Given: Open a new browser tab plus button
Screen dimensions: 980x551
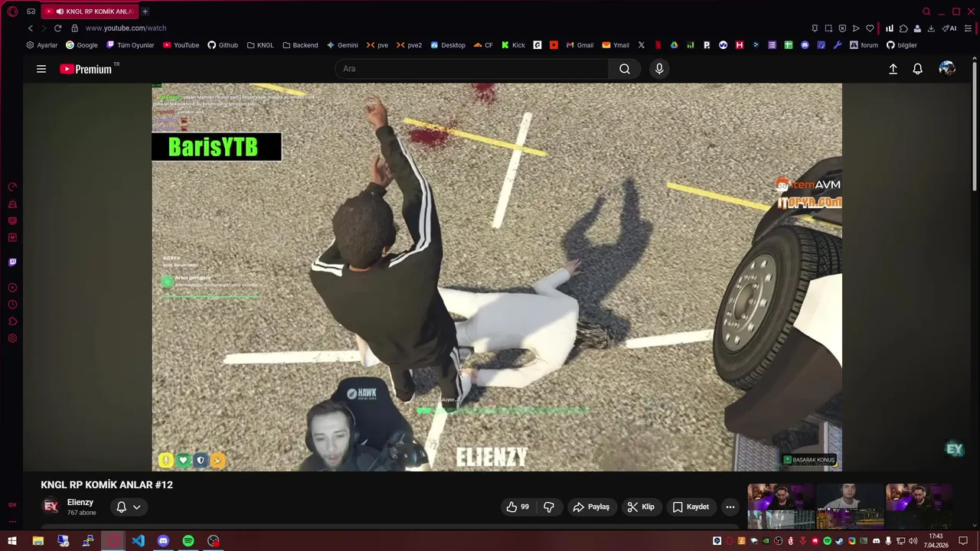Looking at the screenshot, I should tap(145, 11).
